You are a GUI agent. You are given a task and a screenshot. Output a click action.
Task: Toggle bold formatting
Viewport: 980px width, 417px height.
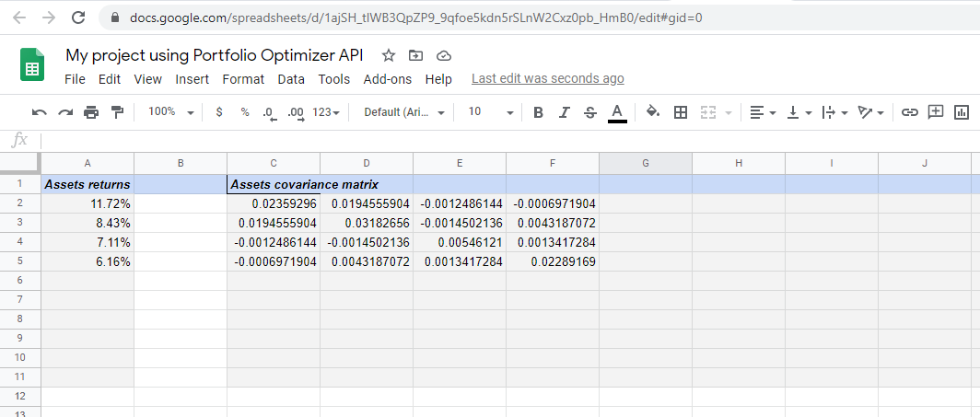(x=538, y=112)
